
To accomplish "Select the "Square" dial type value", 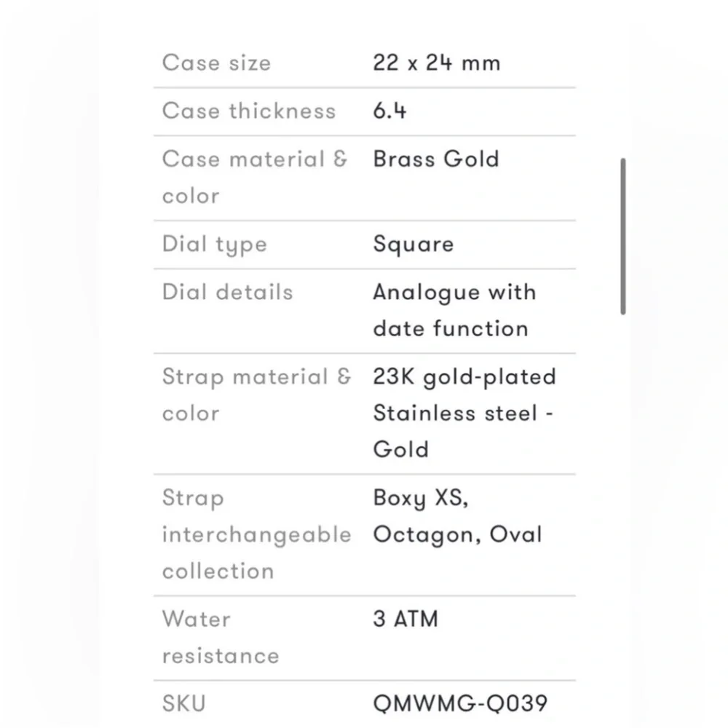I will coord(413,244).
